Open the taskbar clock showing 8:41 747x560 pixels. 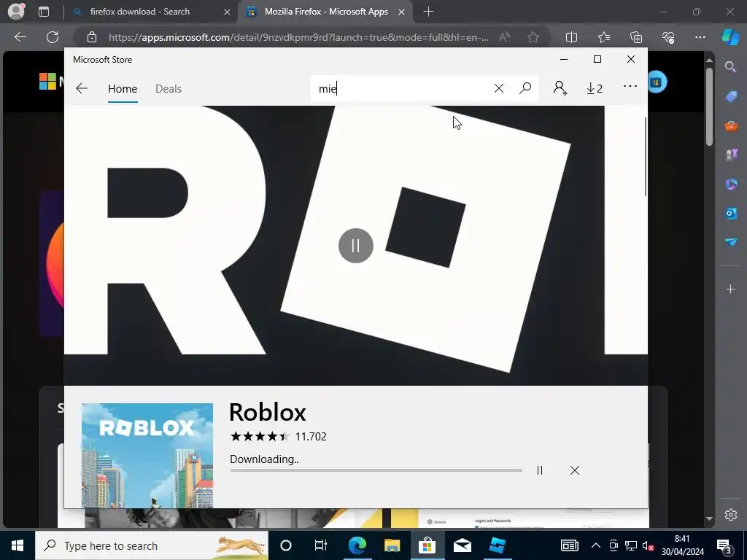pyautogui.click(x=682, y=545)
